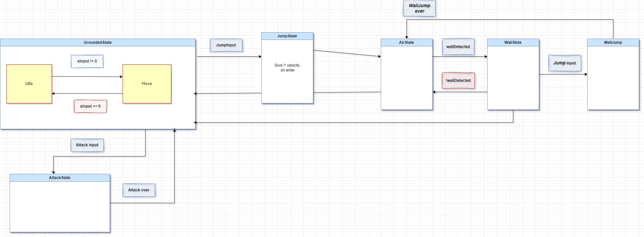Click the 'Attack input' label
This screenshot has width=644, height=237.
point(87,145)
